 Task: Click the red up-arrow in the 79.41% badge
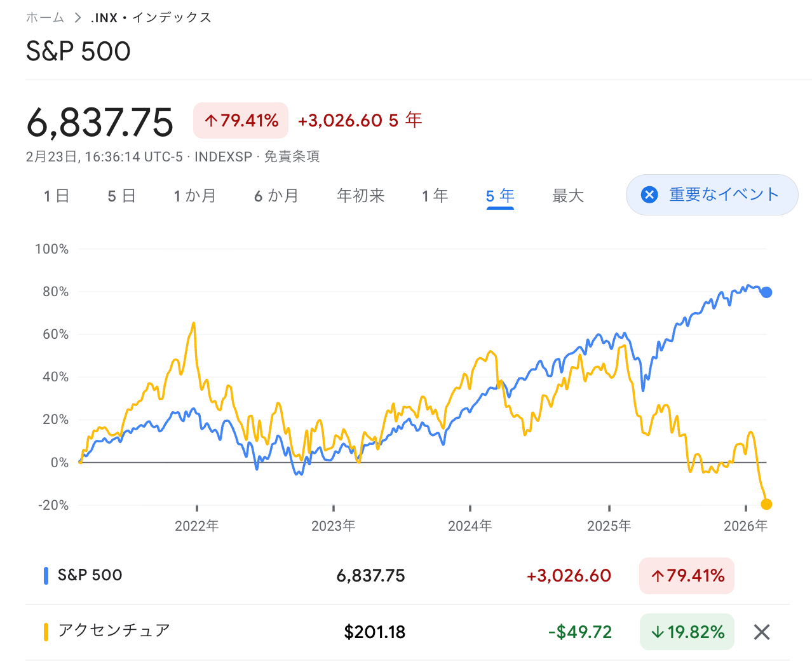click(x=212, y=119)
